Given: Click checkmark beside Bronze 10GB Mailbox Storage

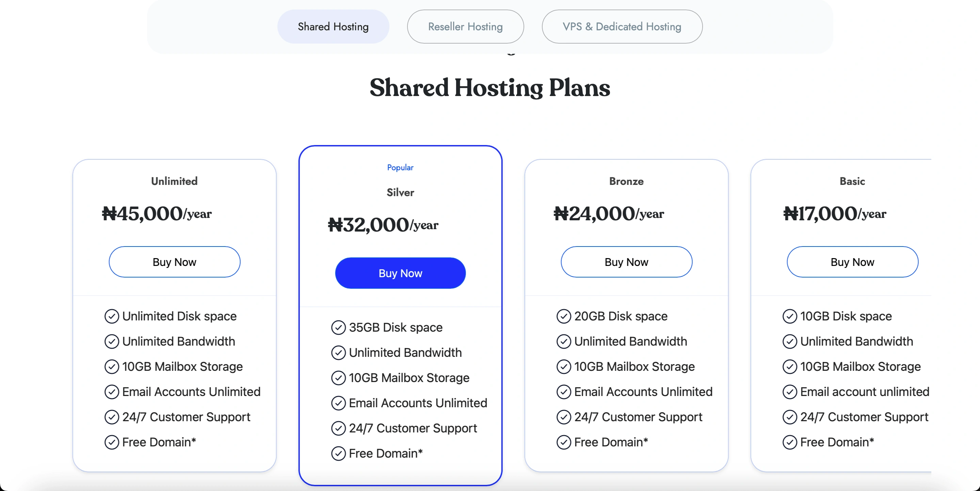Looking at the screenshot, I should click(563, 366).
